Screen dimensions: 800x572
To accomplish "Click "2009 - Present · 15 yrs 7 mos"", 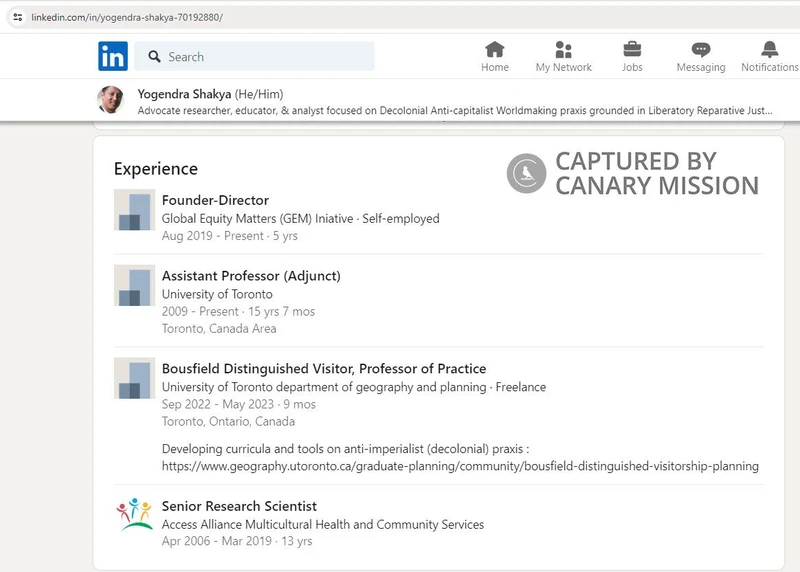I will click(x=238, y=311).
